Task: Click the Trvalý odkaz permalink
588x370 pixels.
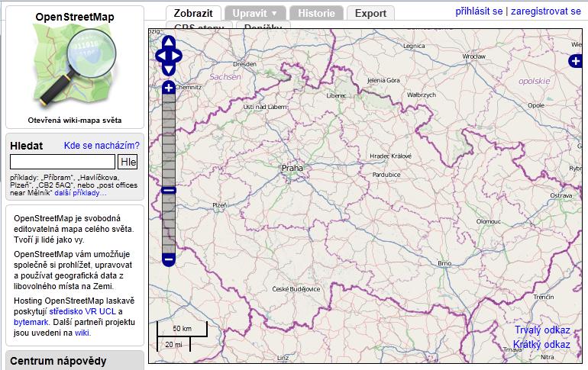Action: 542,330
